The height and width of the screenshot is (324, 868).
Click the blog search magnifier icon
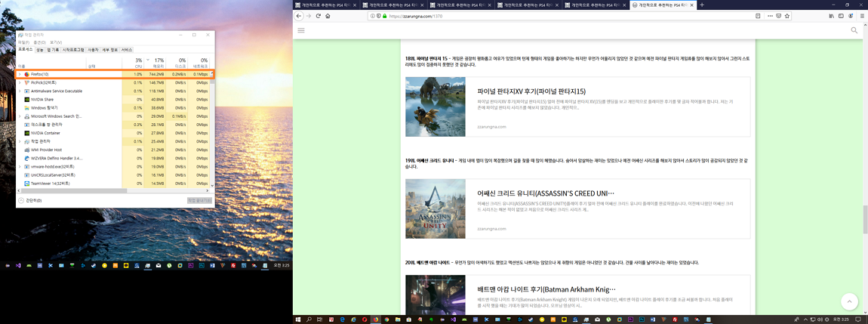coord(854,30)
